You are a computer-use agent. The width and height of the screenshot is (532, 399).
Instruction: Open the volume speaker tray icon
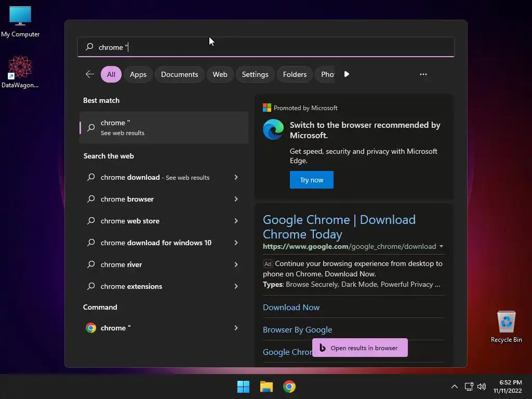[482, 387]
